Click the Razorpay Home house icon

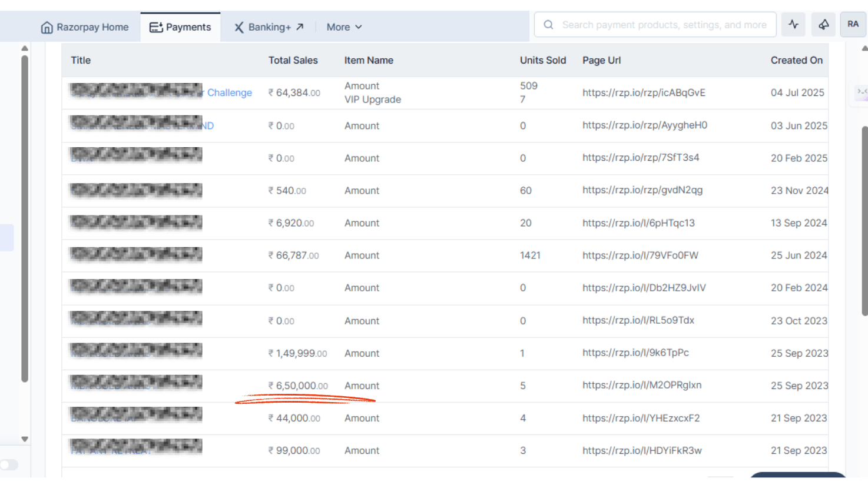pyautogui.click(x=47, y=27)
